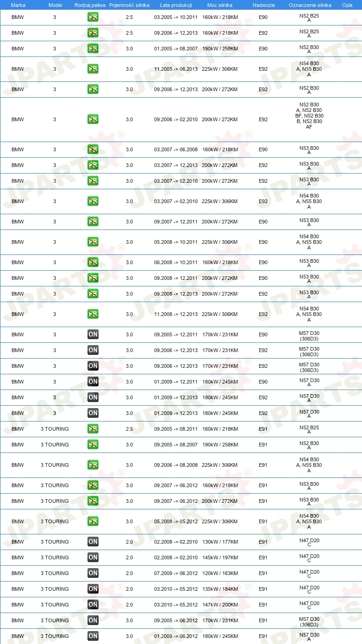This screenshot has width=362, height=644.
Task: Click the Nadwozie column header
Action: pos(263,5)
